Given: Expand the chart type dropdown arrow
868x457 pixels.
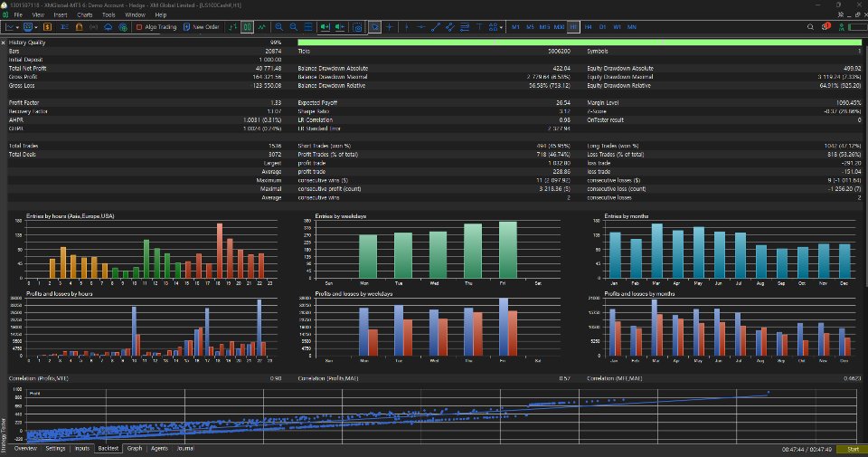Looking at the screenshot, I should 18,27.
